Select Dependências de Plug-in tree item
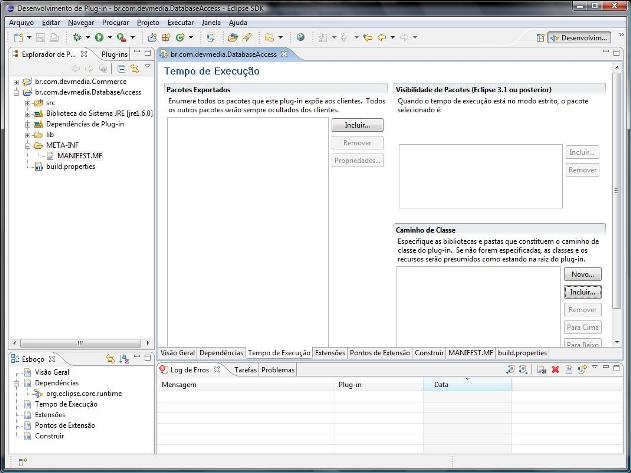The width and height of the screenshot is (631, 473). [x=85, y=124]
